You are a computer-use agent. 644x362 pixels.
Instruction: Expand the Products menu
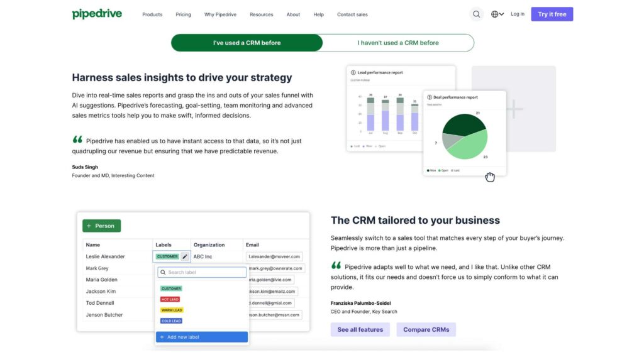152,14
